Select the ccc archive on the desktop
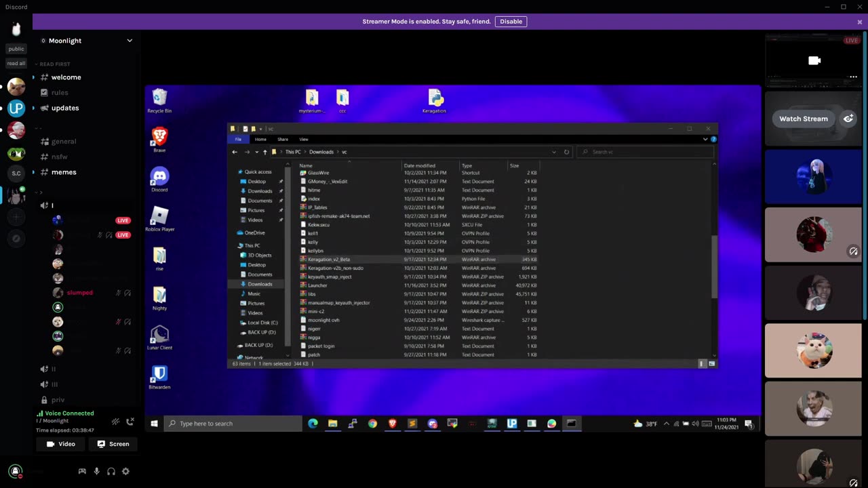This screenshot has width=868, height=488. (342, 101)
